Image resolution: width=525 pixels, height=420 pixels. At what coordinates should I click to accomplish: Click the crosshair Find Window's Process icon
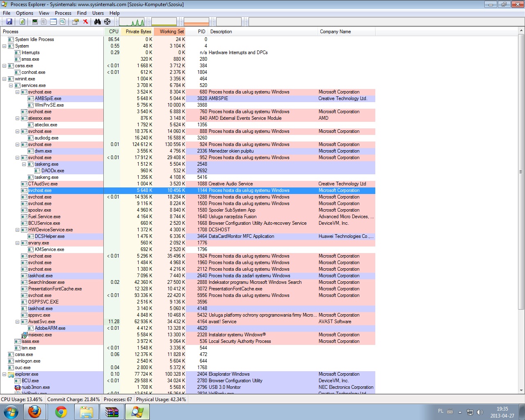click(107, 22)
